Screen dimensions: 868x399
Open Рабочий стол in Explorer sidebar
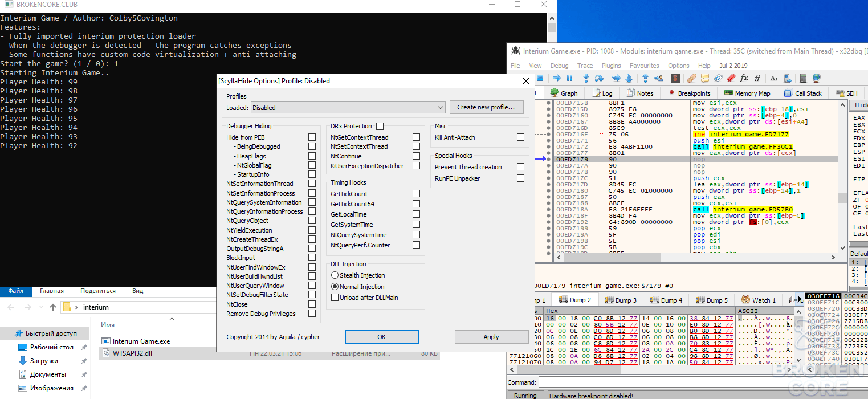52,347
